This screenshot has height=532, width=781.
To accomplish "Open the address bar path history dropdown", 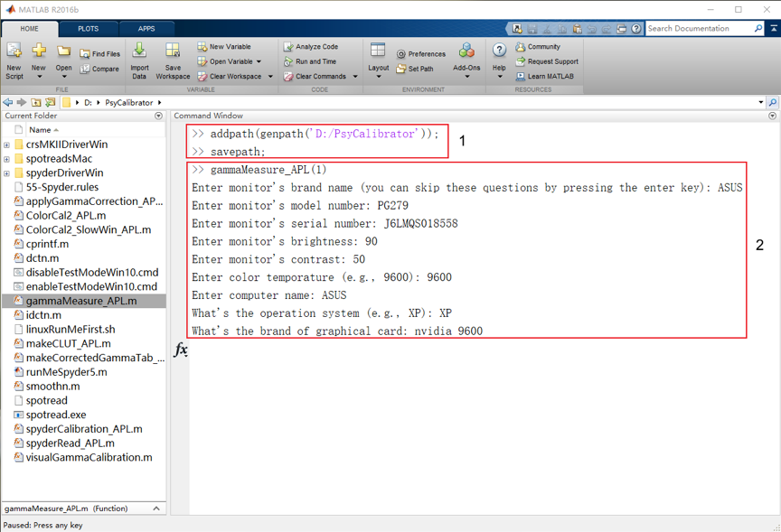I will [760, 102].
